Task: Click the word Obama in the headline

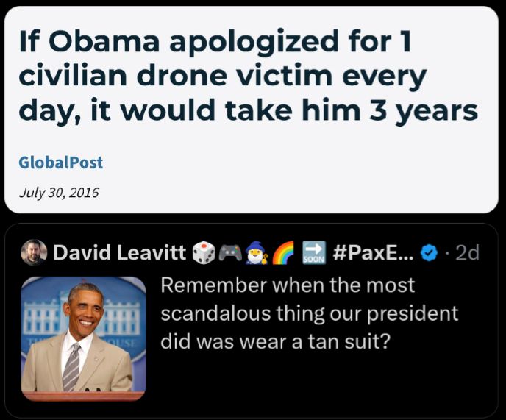Action: pyautogui.click(x=104, y=41)
